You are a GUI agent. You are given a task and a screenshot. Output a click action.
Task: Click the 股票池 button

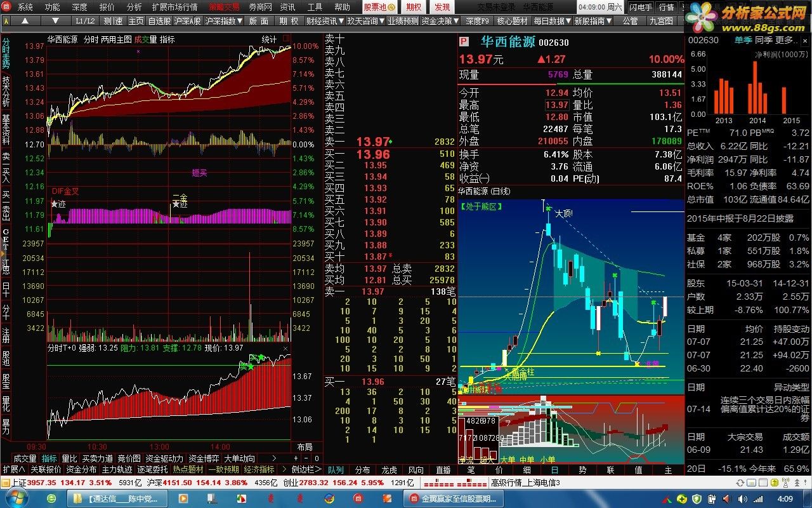tap(380, 7)
